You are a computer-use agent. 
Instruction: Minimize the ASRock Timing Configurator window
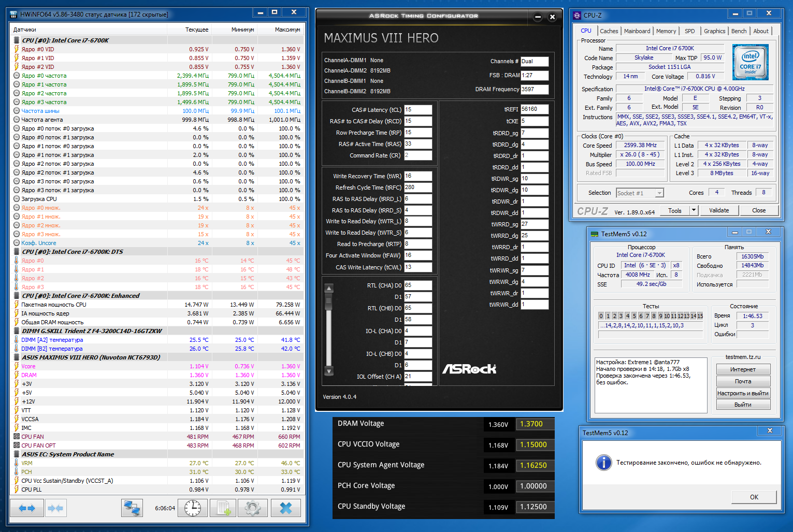pyautogui.click(x=538, y=17)
